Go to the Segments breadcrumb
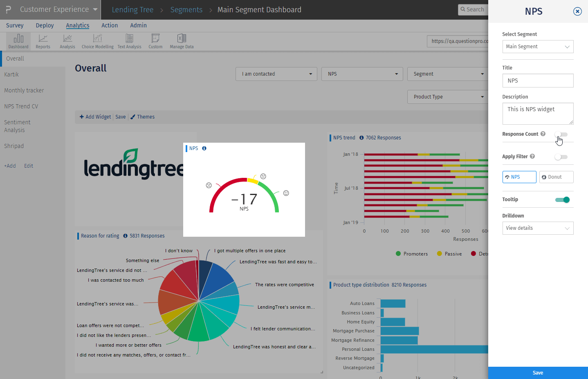 (x=186, y=10)
